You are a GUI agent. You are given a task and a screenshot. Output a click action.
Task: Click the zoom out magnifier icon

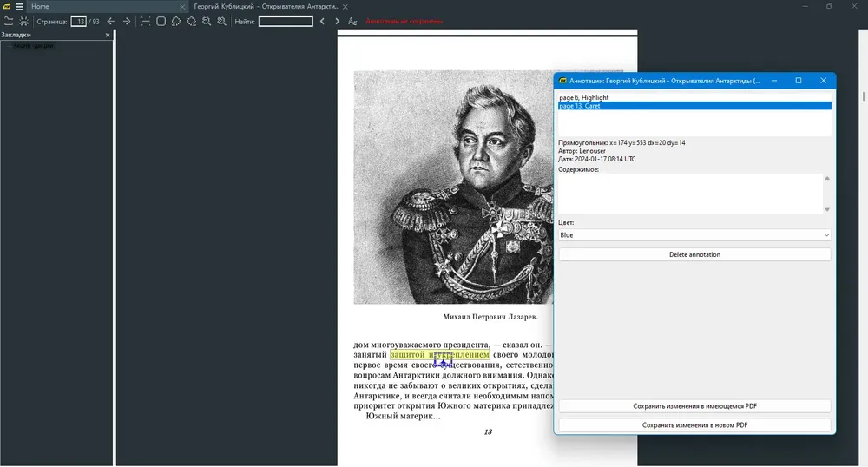(x=207, y=22)
